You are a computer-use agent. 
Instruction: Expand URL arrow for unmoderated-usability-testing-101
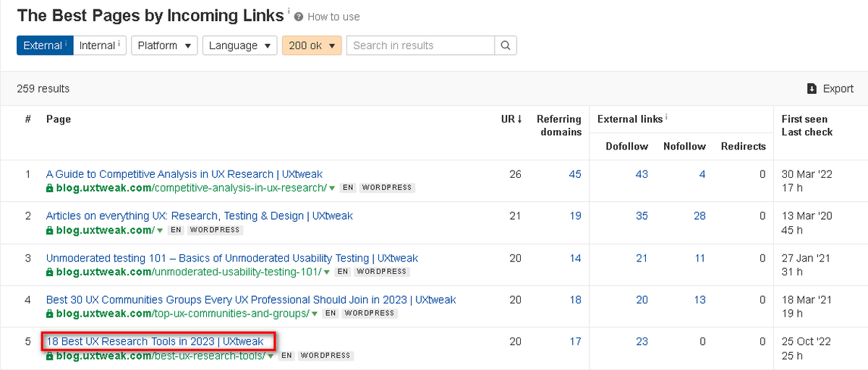(x=326, y=272)
